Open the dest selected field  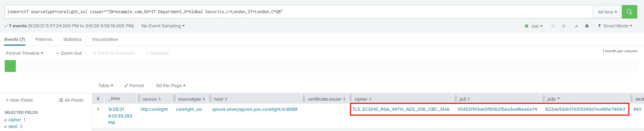point(13,127)
